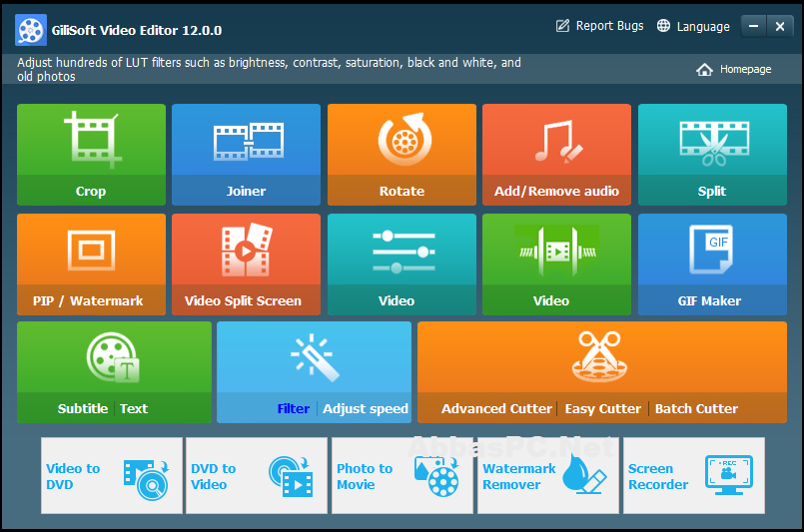Click the Video to DVD disc icon
804x532 pixels.
pyautogui.click(x=146, y=480)
